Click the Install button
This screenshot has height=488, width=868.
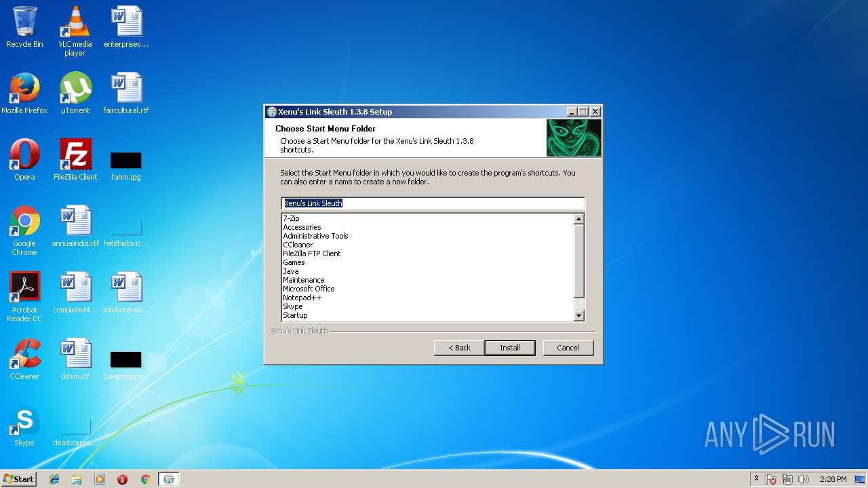(x=510, y=348)
